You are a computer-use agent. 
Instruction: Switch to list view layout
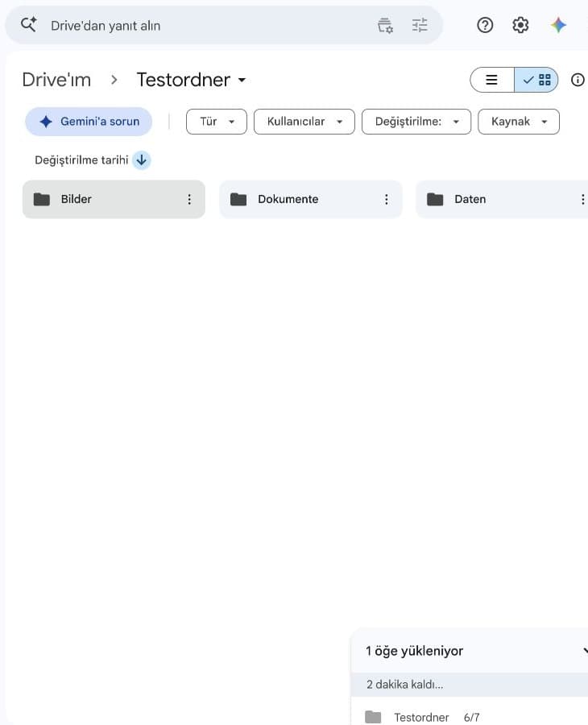(492, 80)
